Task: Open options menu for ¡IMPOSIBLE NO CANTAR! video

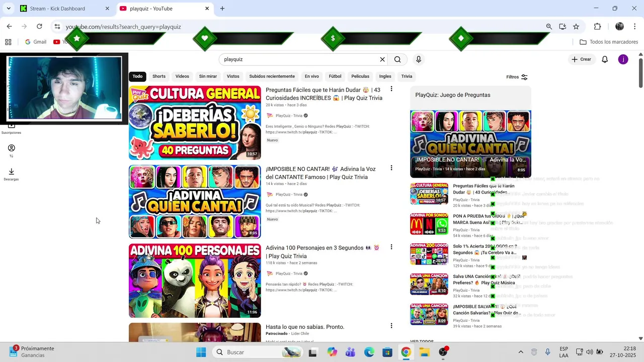Action: tap(391, 168)
